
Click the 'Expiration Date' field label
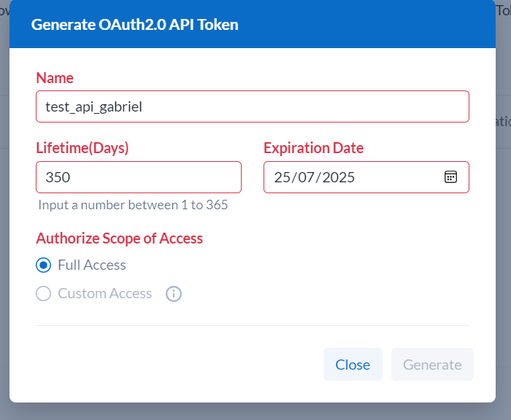tap(313, 148)
